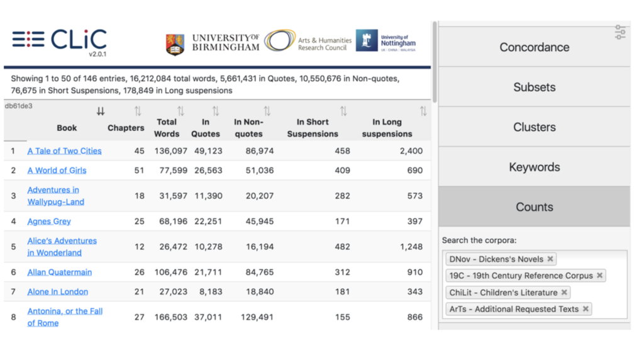The width and height of the screenshot is (644, 345).
Task: Sort by Chapters column arrow icon
Action: click(x=138, y=111)
